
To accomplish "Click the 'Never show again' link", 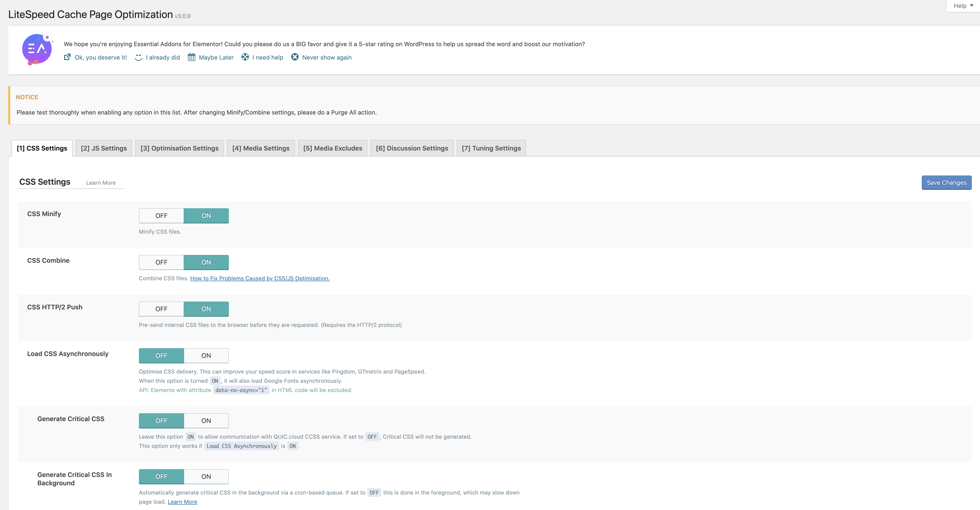I will (326, 57).
